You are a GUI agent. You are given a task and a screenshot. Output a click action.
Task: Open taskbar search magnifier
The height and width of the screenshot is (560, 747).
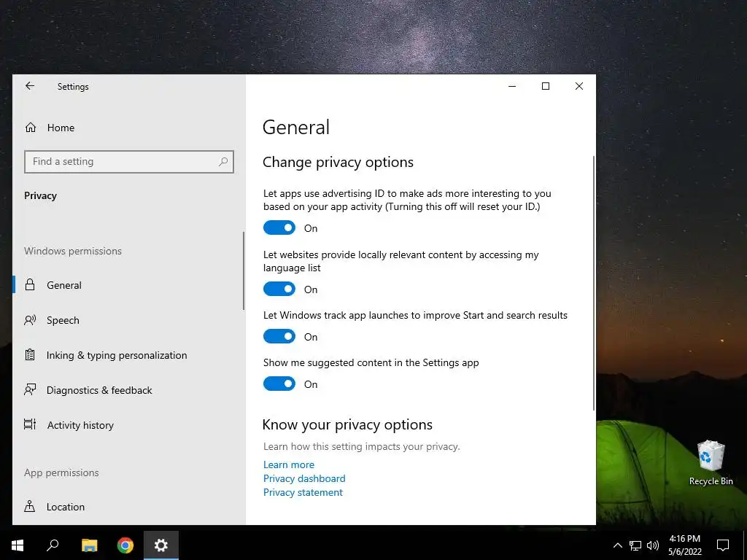pyautogui.click(x=53, y=545)
